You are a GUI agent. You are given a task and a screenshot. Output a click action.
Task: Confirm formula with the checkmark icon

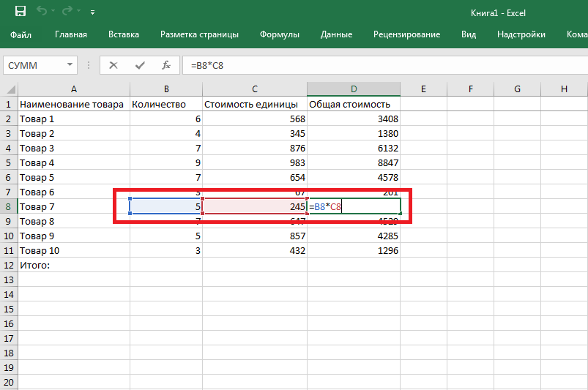(x=139, y=65)
